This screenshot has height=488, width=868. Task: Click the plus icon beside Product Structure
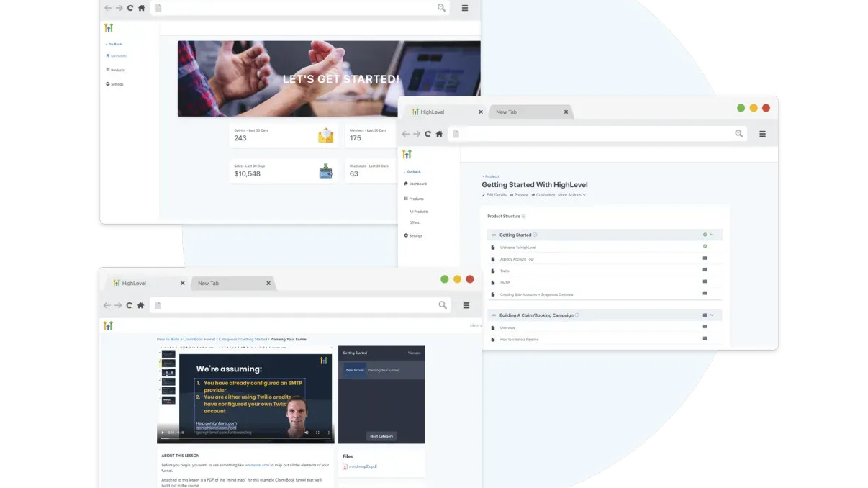[x=523, y=216]
